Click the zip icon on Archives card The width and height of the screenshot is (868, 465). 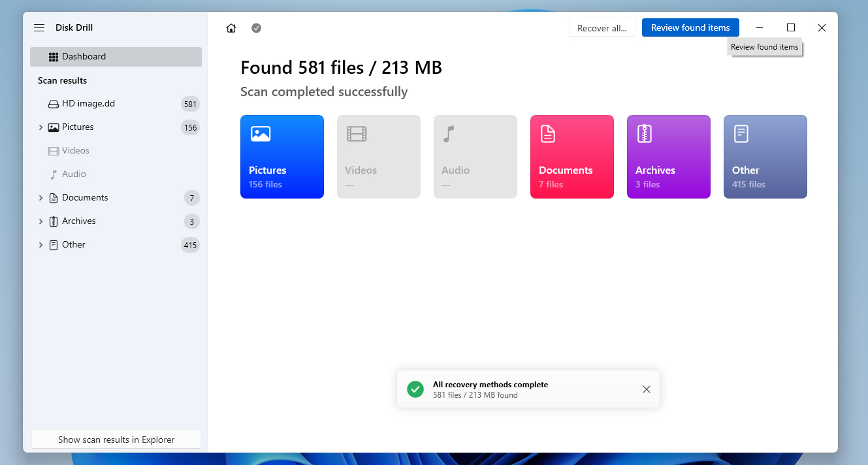[x=645, y=134]
